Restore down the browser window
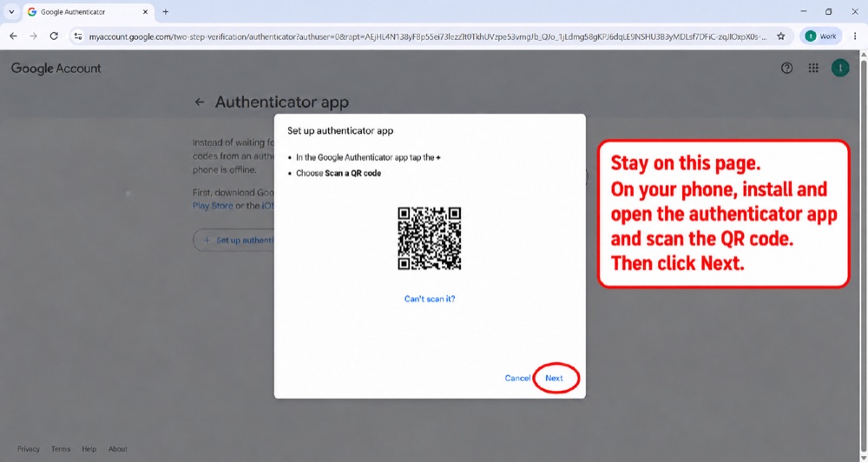The image size is (868, 462). [829, 11]
